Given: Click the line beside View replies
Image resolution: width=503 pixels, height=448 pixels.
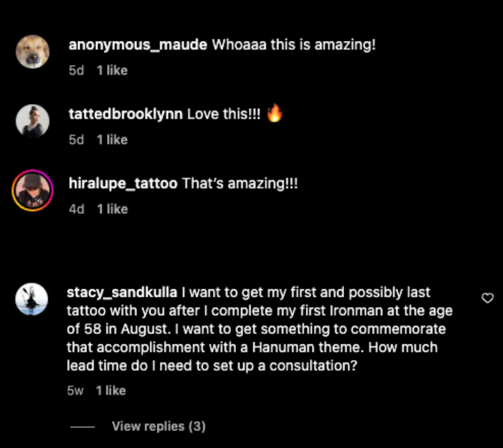Looking at the screenshot, I should [82, 427].
